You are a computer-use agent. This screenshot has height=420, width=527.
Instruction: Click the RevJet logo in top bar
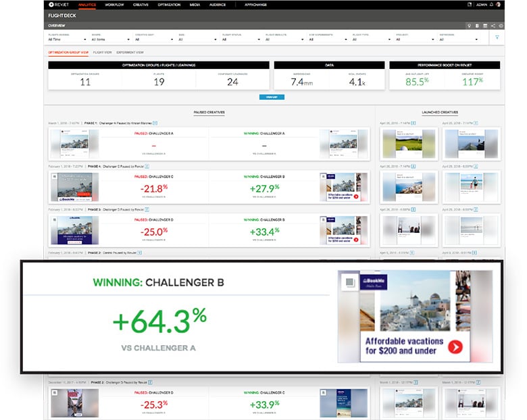pos(60,4)
